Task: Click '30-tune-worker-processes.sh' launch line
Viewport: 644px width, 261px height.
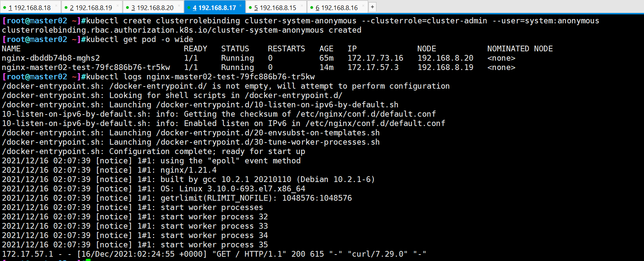Action: (191, 142)
